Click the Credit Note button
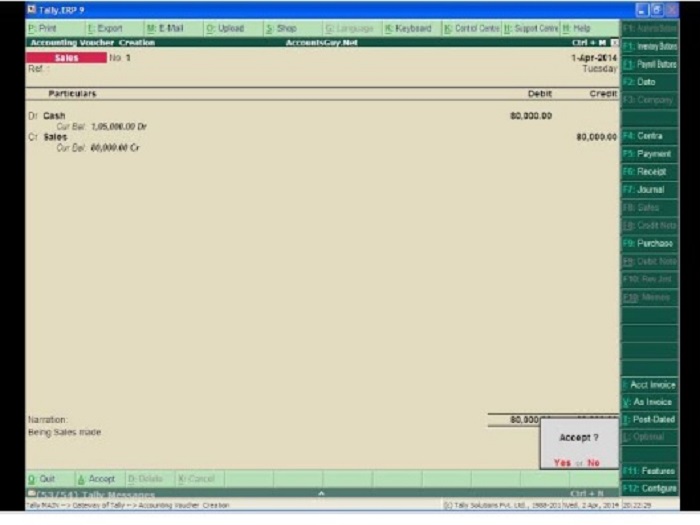 pos(650,225)
